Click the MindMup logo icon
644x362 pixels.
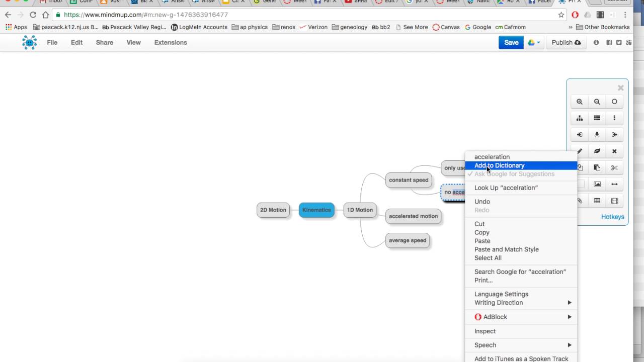click(x=29, y=43)
